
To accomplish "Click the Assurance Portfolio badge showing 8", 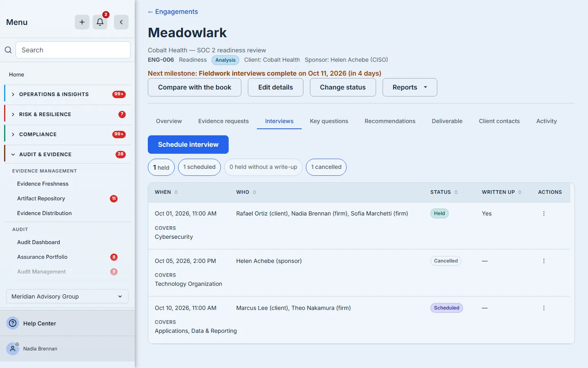I will [x=114, y=257].
